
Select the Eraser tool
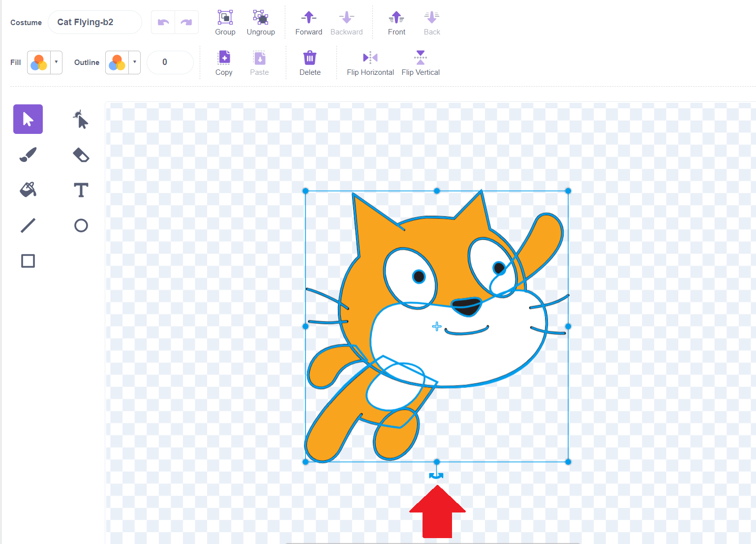coord(81,155)
